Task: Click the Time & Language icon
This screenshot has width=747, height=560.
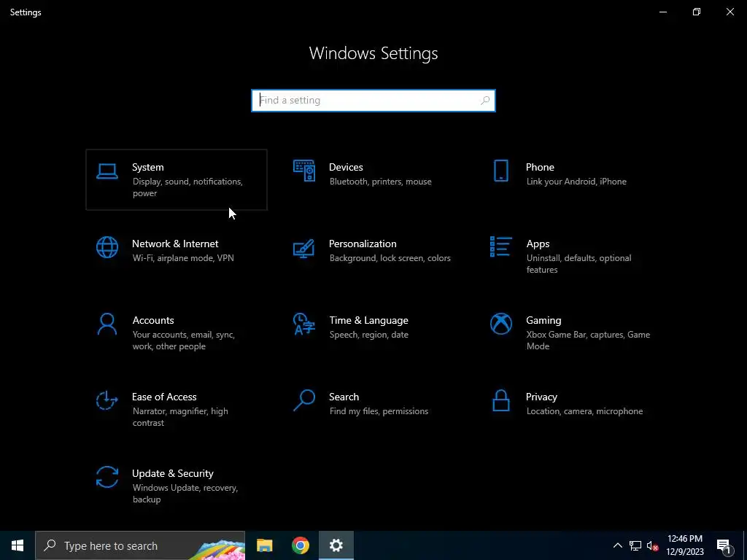Action: pos(304,324)
